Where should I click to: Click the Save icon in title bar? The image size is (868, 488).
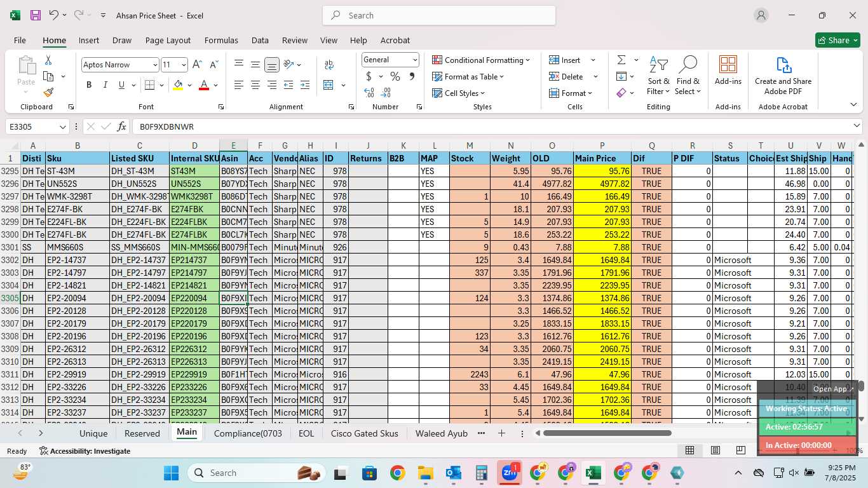36,15
